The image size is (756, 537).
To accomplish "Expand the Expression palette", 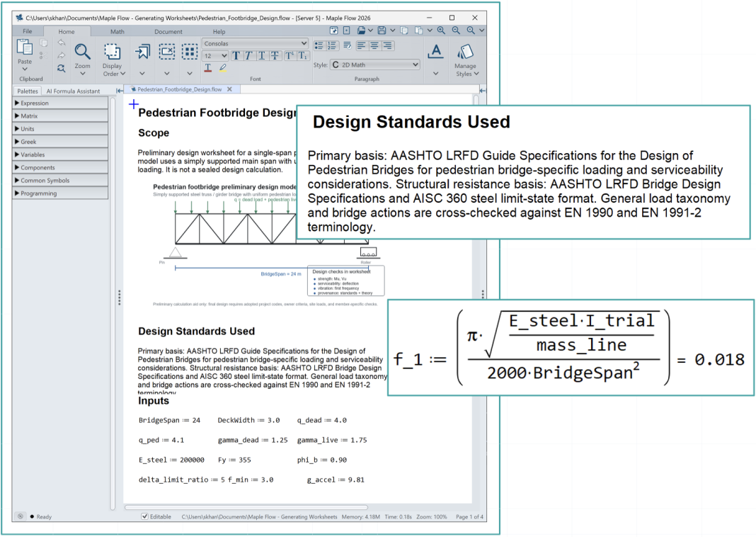I will pos(60,103).
